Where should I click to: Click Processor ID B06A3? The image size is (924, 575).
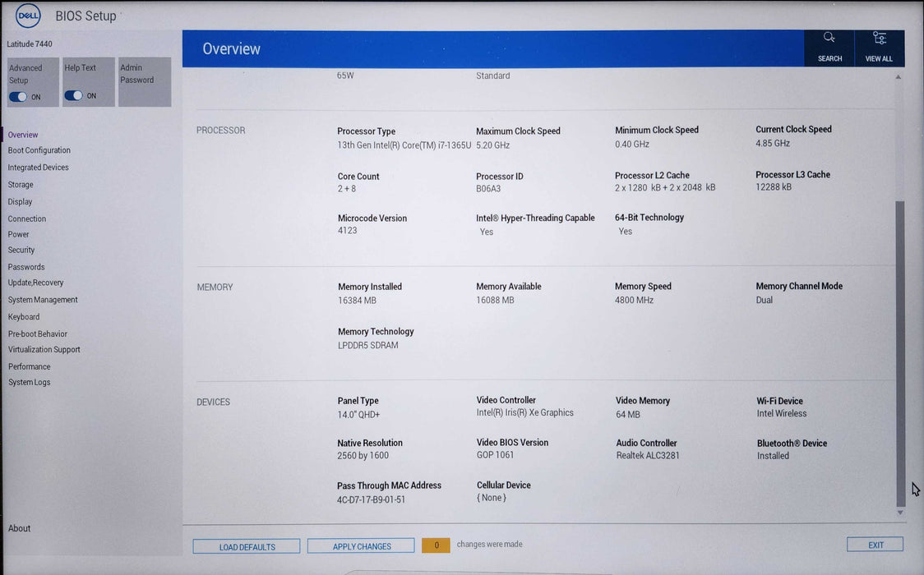click(488, 189)
